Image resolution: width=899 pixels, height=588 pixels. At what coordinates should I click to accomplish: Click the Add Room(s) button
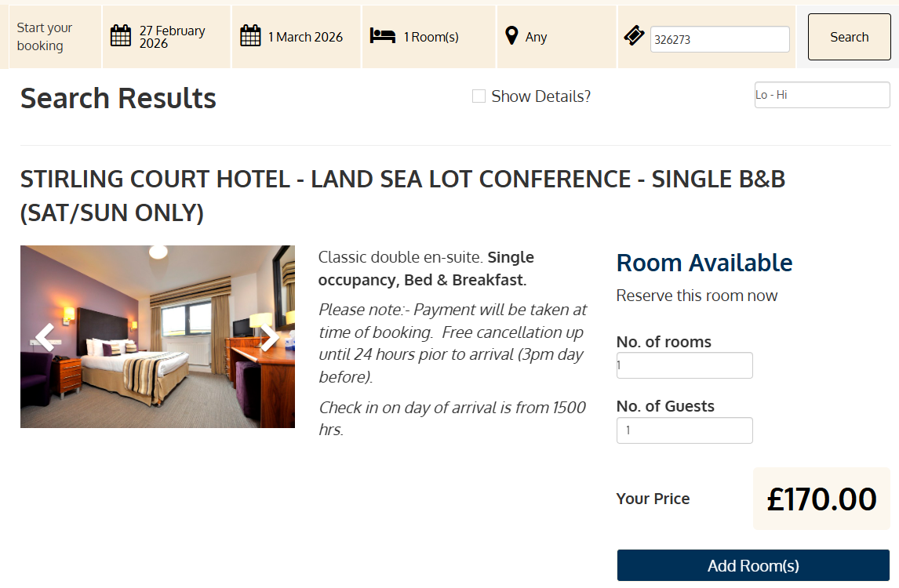coord(753,565)
